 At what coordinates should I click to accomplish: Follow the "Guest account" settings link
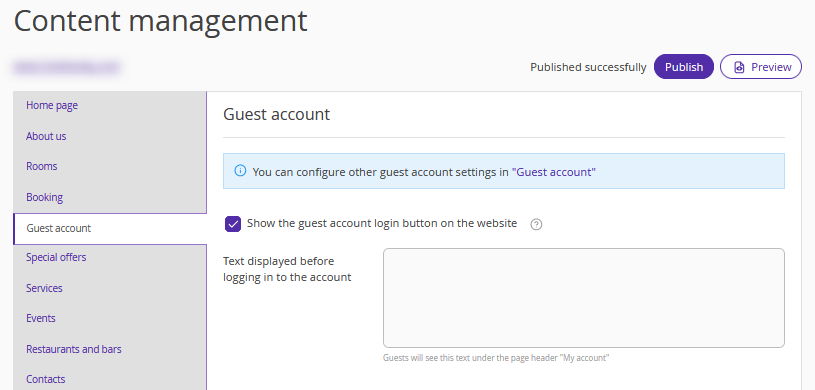click(554, 172)
